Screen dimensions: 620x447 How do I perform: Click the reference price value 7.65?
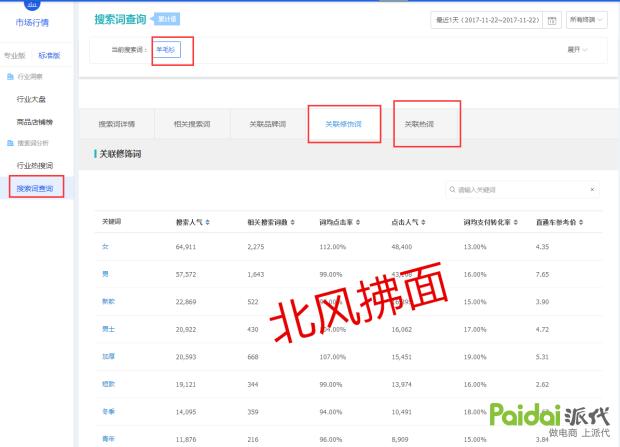click(542, 274)
